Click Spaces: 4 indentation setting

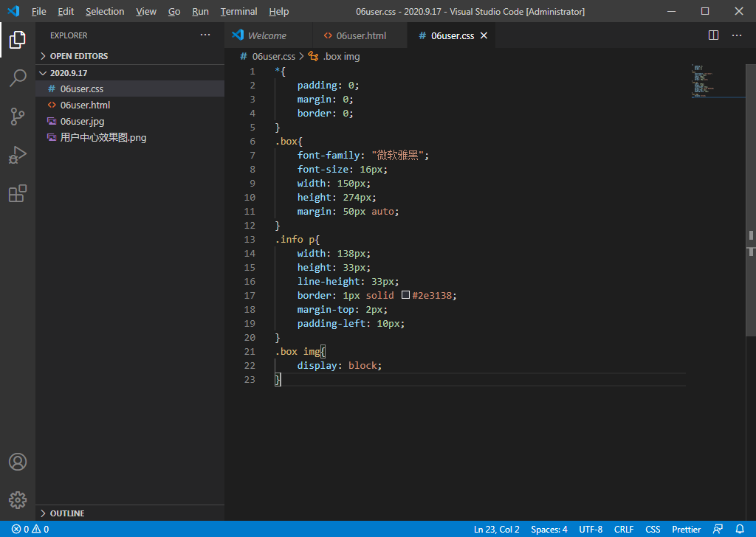click(549, 530)
